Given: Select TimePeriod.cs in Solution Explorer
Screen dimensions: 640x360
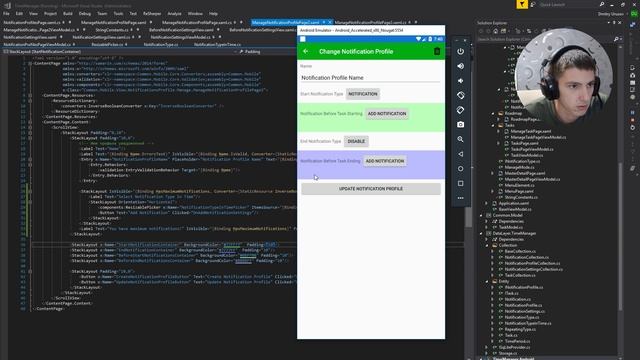Looking at the screenshot, I should [x=517, y=341].
